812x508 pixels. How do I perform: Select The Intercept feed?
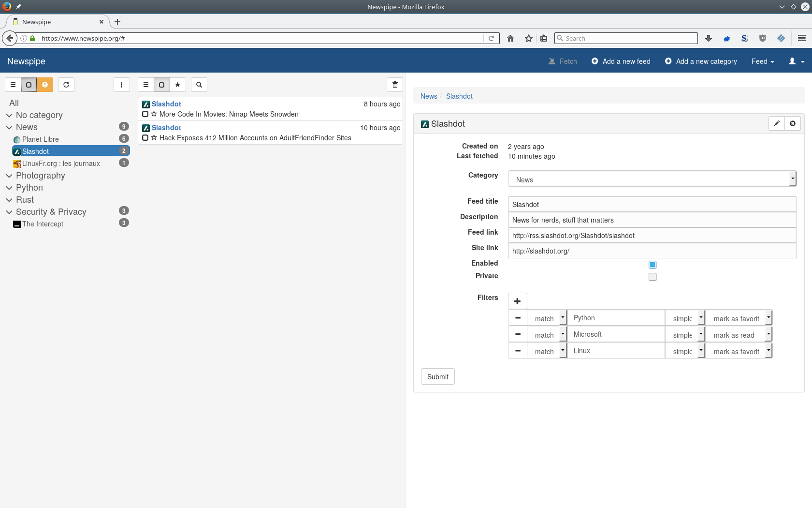tap(43, 224)
